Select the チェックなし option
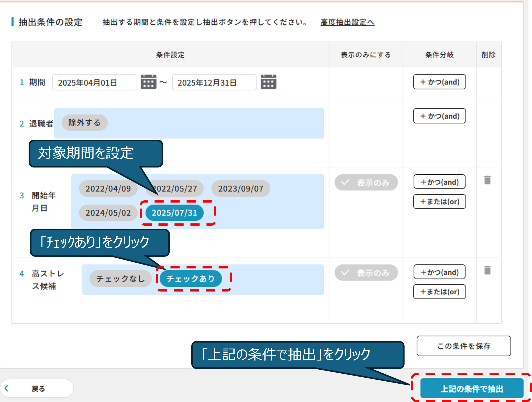The image size is (532, 402). tap(121, 279)
